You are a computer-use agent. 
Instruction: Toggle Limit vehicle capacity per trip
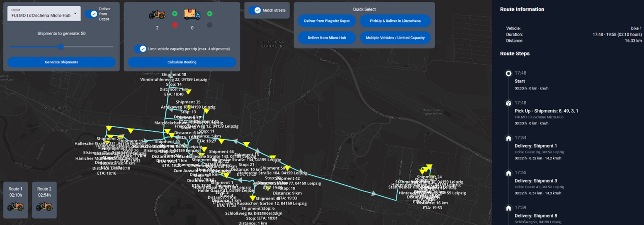[x=140, y=49]
